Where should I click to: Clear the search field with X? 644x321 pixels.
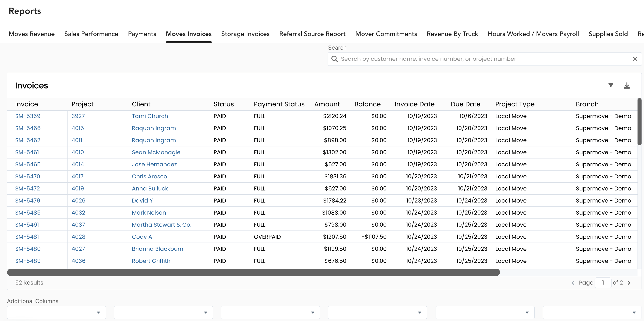pyautogui.click(x=635, y=59)
